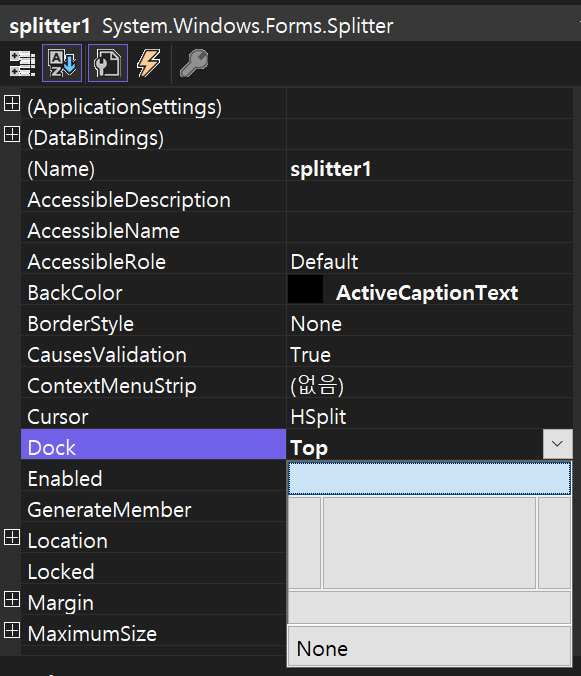Select the BorderStyle value None
This screenshot has height=676, width=581.
coord(430,321)
